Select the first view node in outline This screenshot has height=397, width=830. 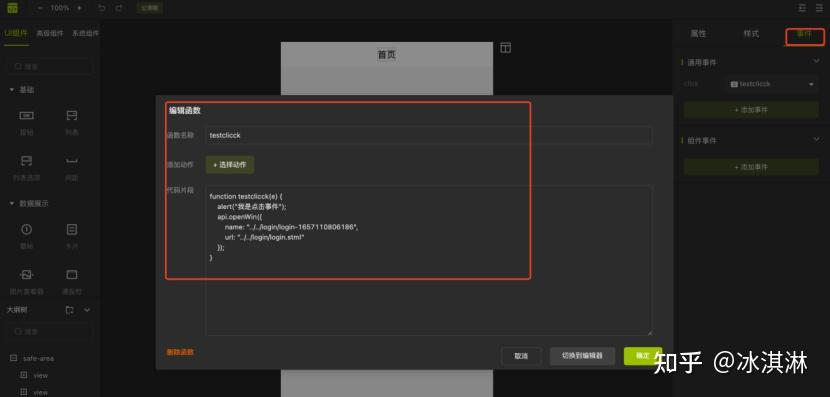[x=41, y=375]
